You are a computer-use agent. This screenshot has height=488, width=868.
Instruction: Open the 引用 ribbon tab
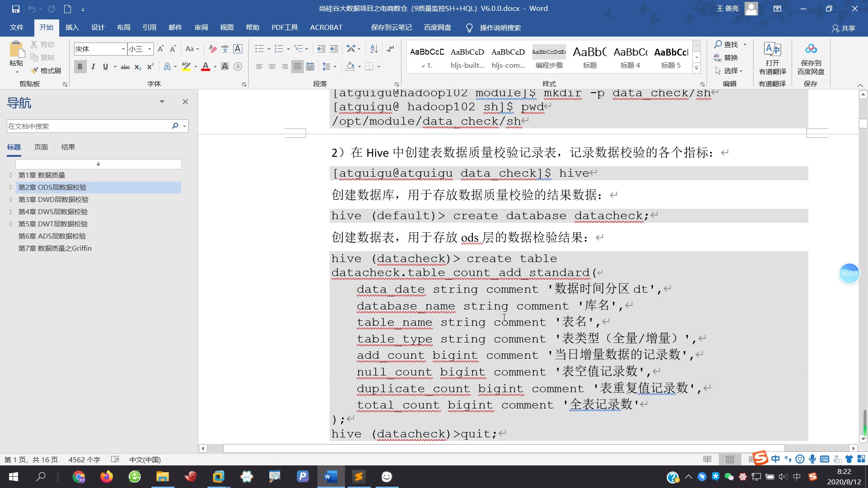click(x=149, y=28)
